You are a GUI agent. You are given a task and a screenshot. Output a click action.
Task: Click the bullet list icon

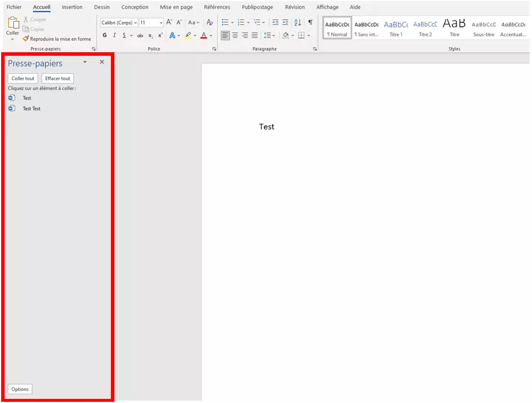(225, 23)
